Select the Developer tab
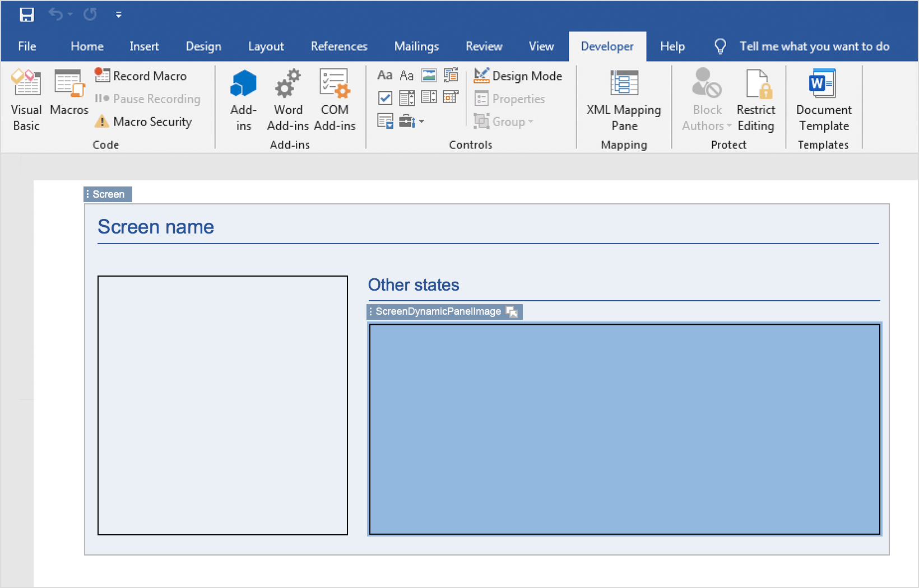 (607, 46)
